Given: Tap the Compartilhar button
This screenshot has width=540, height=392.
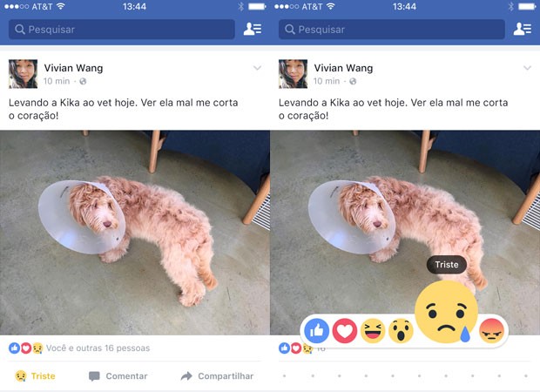Looking at the screenshot, I should point(218,375).
